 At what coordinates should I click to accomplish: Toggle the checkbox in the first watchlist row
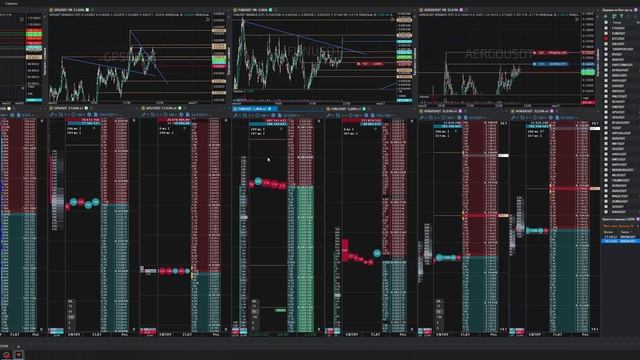coord(606,28)
